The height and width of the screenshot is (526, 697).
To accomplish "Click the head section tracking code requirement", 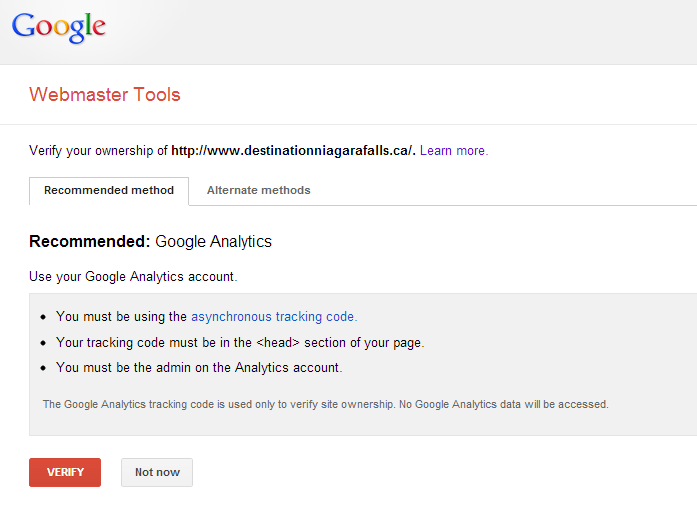I will point(240,343).
